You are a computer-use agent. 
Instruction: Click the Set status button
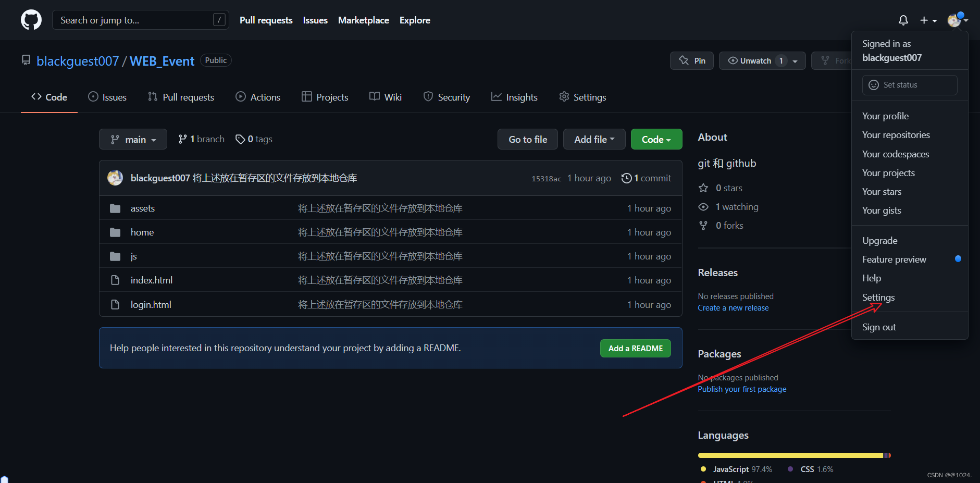pyautogui.click(x=910, y=85)
